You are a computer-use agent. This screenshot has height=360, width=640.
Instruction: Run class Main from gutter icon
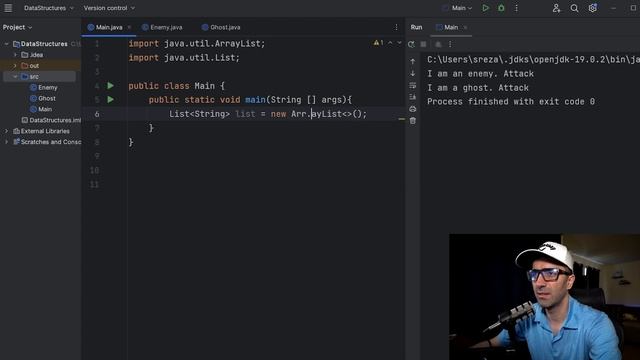(110, 86)
